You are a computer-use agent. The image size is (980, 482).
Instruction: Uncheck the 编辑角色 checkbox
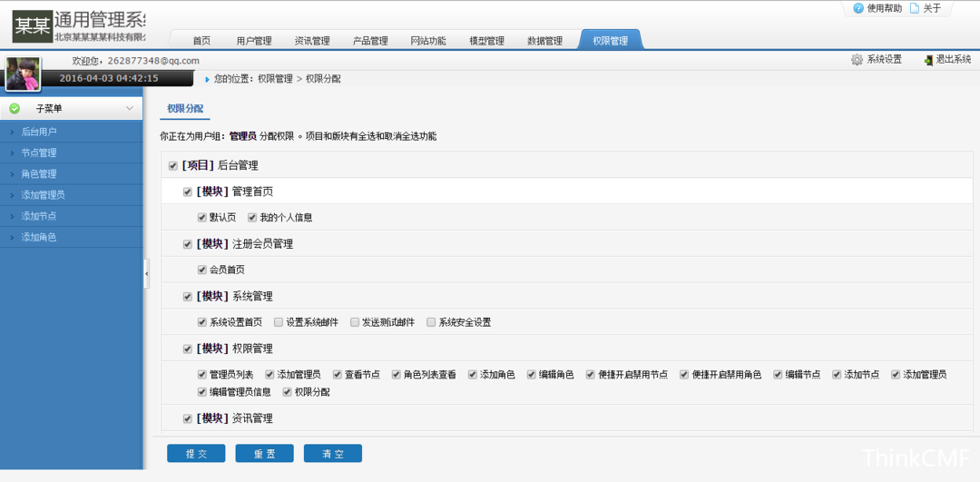click(x=532, y=375)
